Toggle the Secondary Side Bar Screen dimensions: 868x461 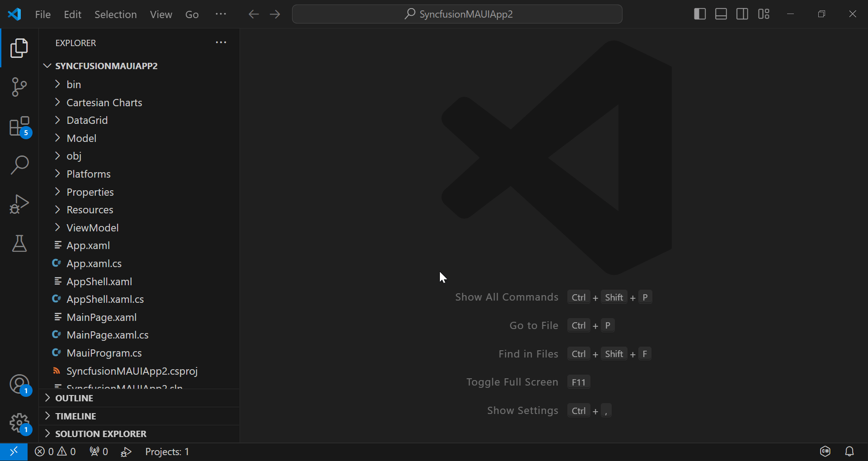[x=742, y=14]
